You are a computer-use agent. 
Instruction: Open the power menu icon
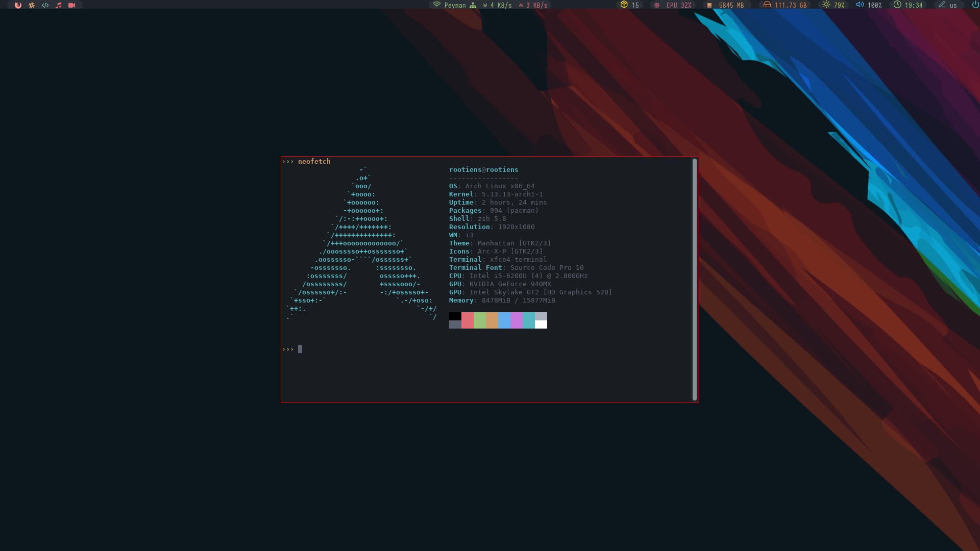975,5
